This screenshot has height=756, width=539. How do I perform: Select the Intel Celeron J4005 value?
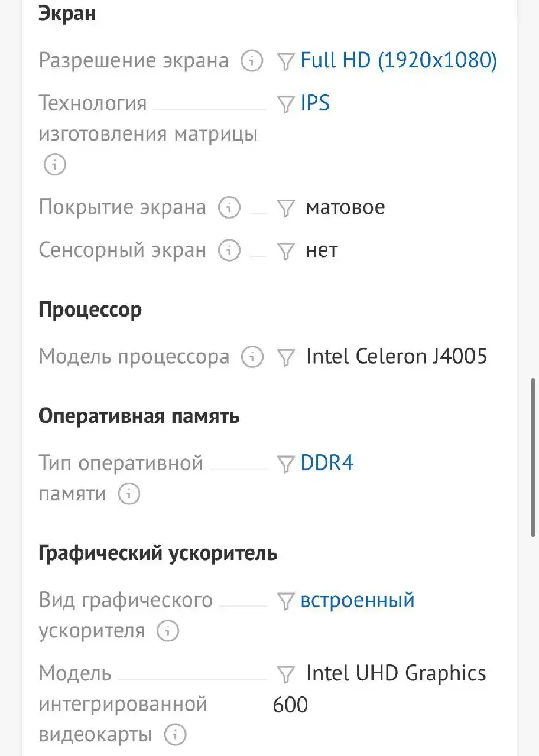pos(397,356)
